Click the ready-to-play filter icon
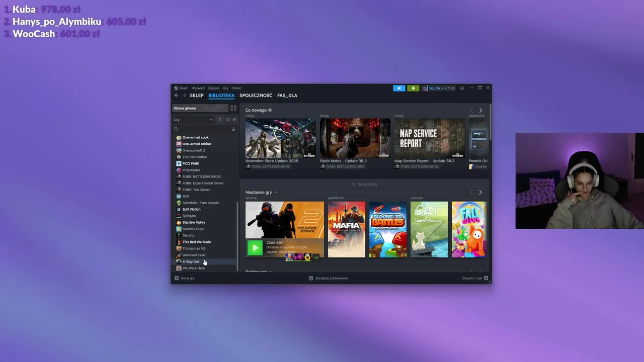The image size is (644, 362). (x=234, y=120)
